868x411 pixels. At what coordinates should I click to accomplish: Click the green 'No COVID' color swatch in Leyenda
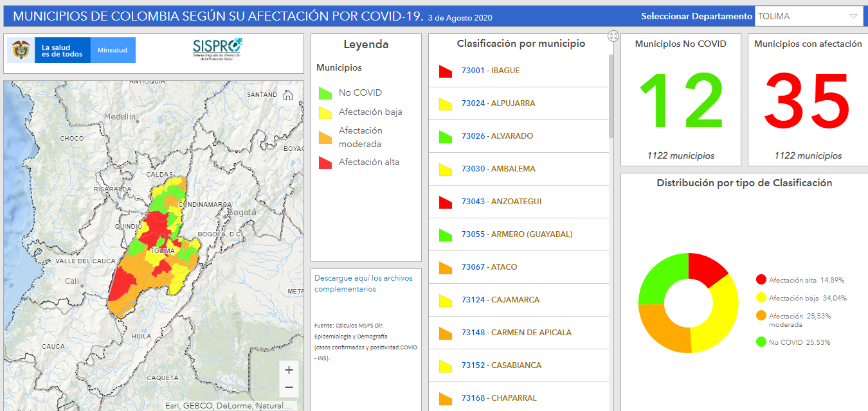click(325, 92)
